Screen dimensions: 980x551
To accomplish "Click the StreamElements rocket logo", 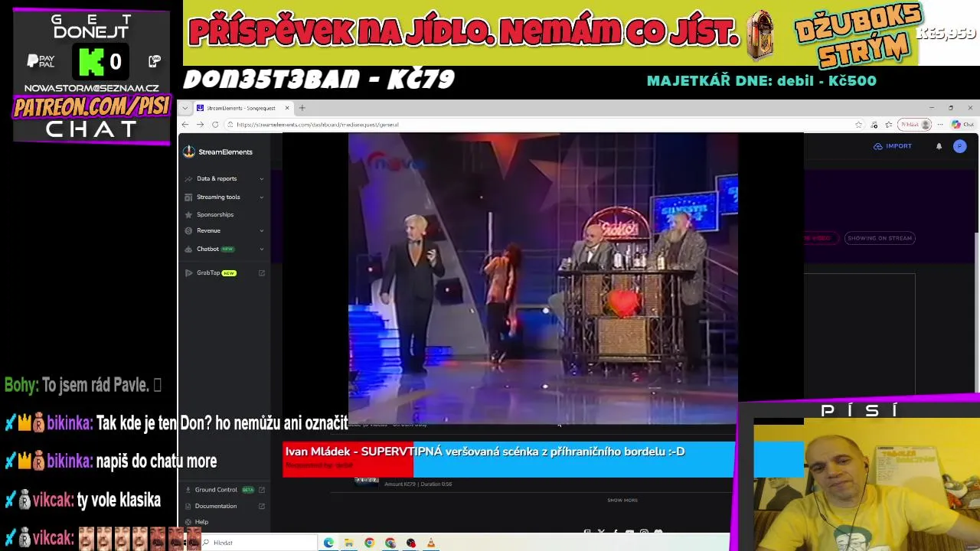I will click(x=189, y=152).
